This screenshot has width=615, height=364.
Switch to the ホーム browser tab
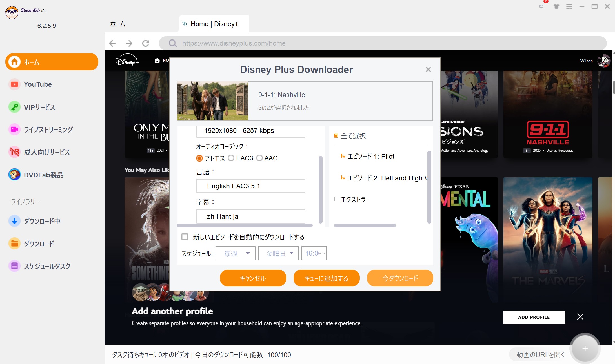pos(118,24)
